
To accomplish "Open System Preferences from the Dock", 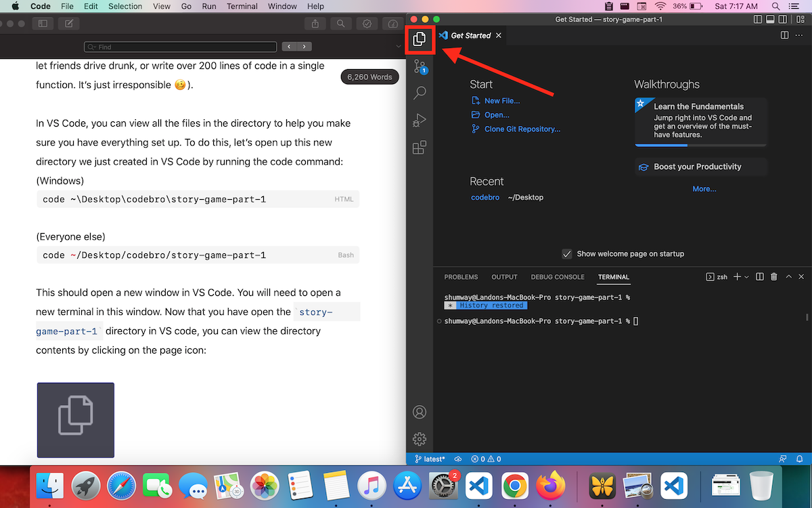I will pos(443,486).
